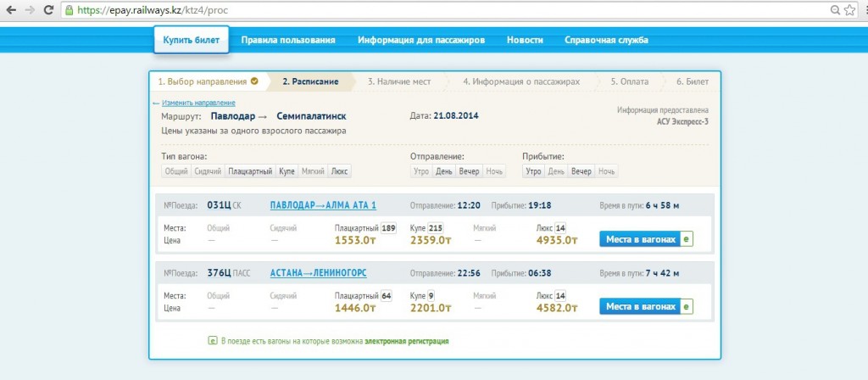Viewport: 868px width, 380px height.
Task: Toggle the Люкс wagon type filter
Action: (x=339, y=171)
